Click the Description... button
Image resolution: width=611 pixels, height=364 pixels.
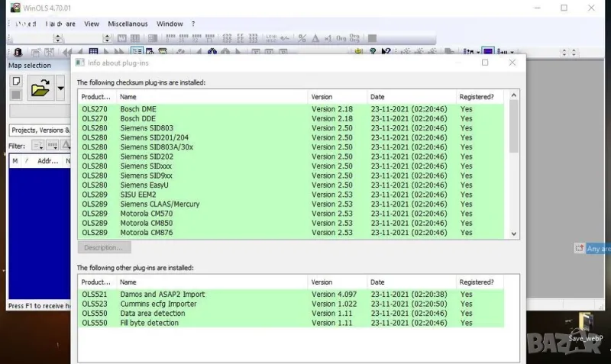pyautogui.click(x=104, y=247)
